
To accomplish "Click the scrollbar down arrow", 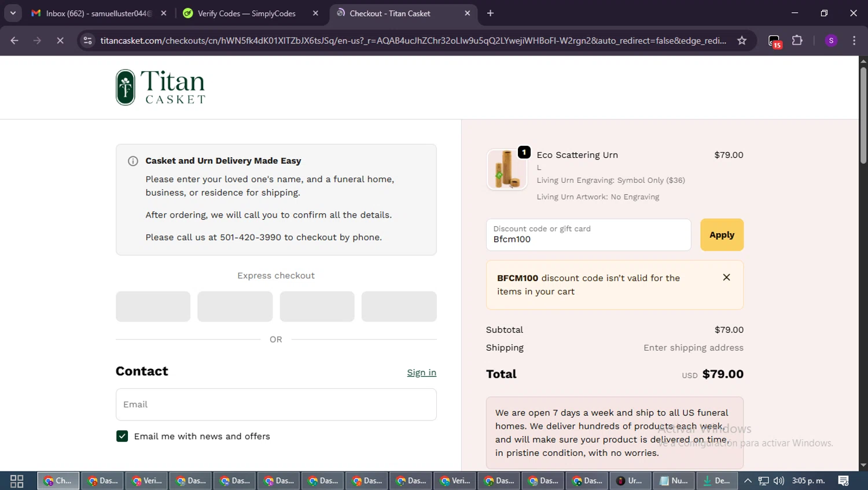I will [x=863, y=465].
